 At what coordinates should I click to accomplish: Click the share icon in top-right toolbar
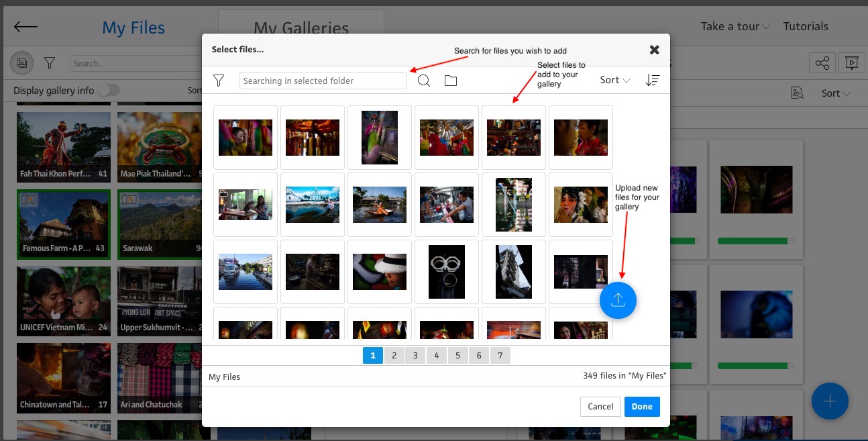click(x=822, y=63)
